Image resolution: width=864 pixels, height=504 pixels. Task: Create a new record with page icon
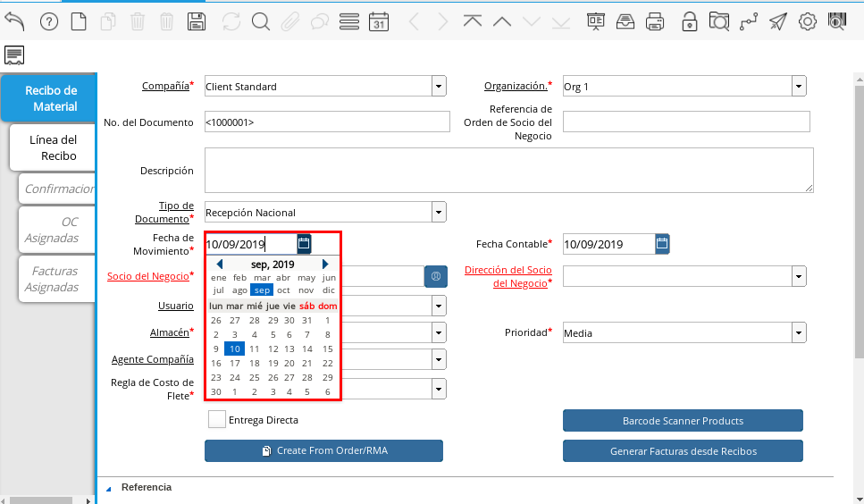79,22
